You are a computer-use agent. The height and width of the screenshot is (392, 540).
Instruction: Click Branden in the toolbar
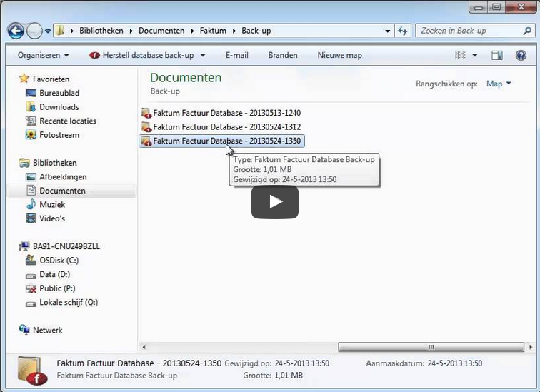(283, 55)
